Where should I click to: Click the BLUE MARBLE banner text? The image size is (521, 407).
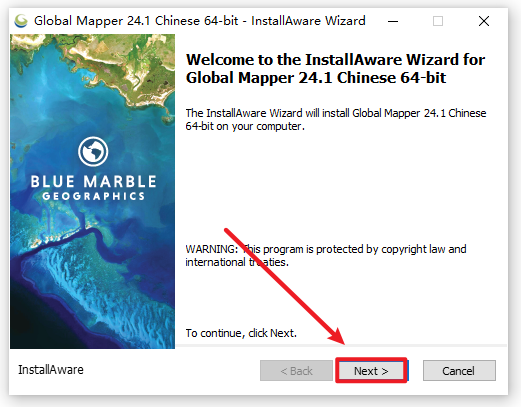93,182
